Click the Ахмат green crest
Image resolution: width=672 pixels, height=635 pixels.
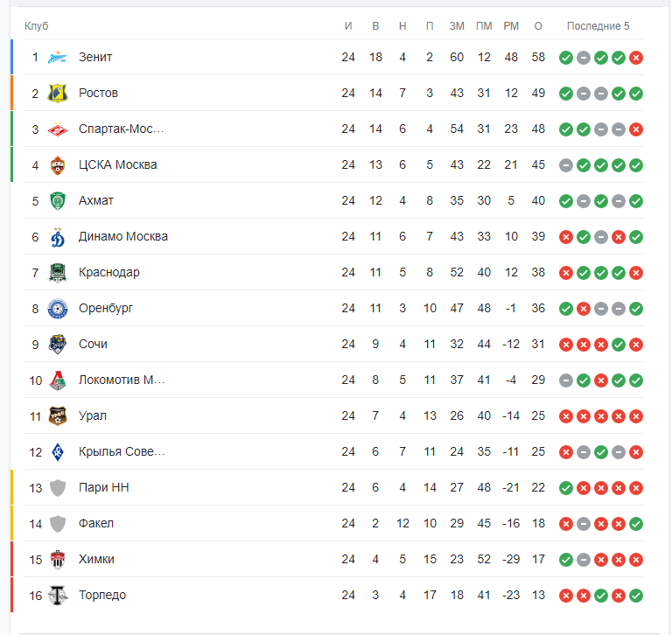click(58, 201)
